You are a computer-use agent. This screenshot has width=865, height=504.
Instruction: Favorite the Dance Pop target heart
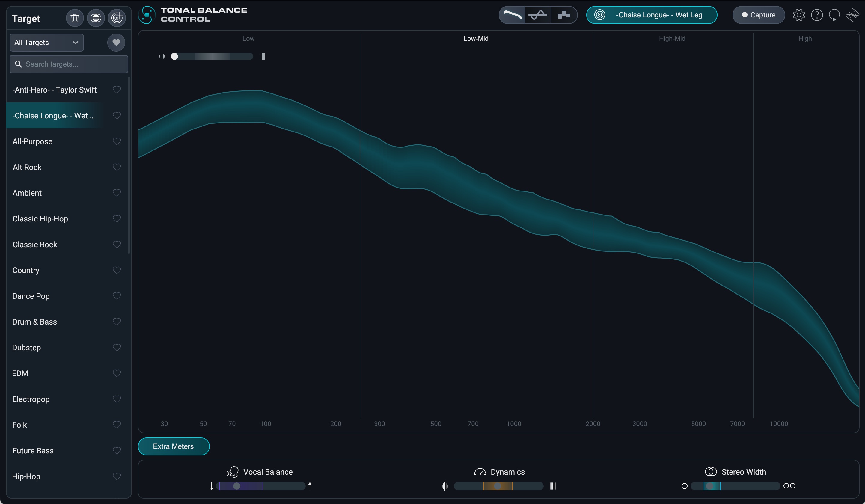tap(117, 296)
